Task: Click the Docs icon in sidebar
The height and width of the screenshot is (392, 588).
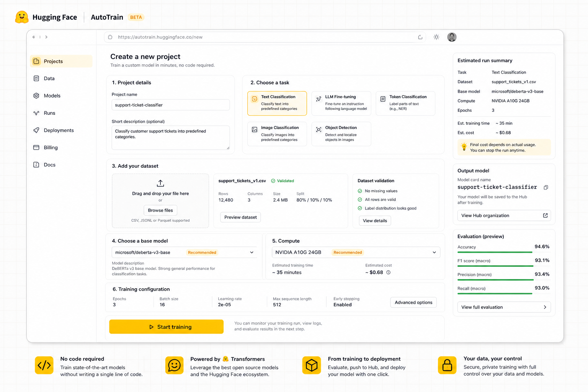Action: (x=36, y=165)
